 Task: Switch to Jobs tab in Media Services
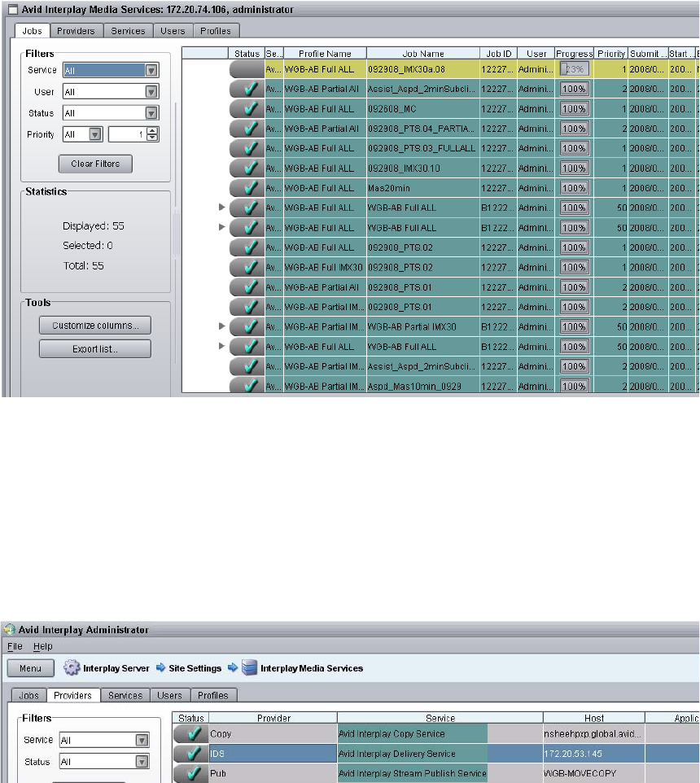32,31
